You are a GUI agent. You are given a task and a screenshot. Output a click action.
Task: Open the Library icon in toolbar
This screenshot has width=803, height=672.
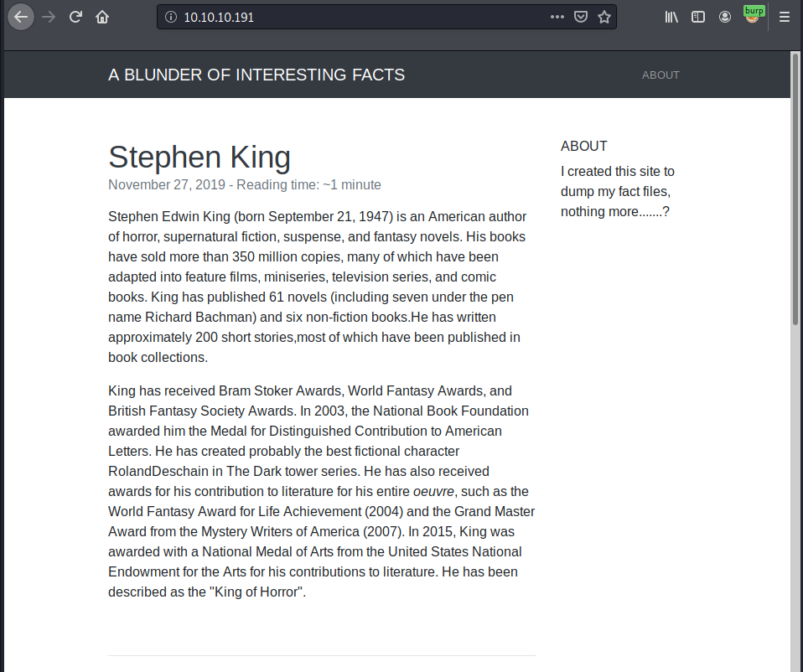pos(671,17)
